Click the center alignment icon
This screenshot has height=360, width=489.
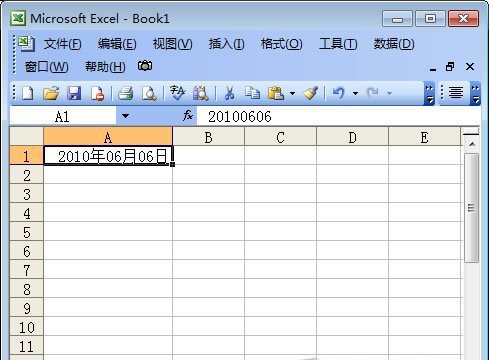(456, 93)
